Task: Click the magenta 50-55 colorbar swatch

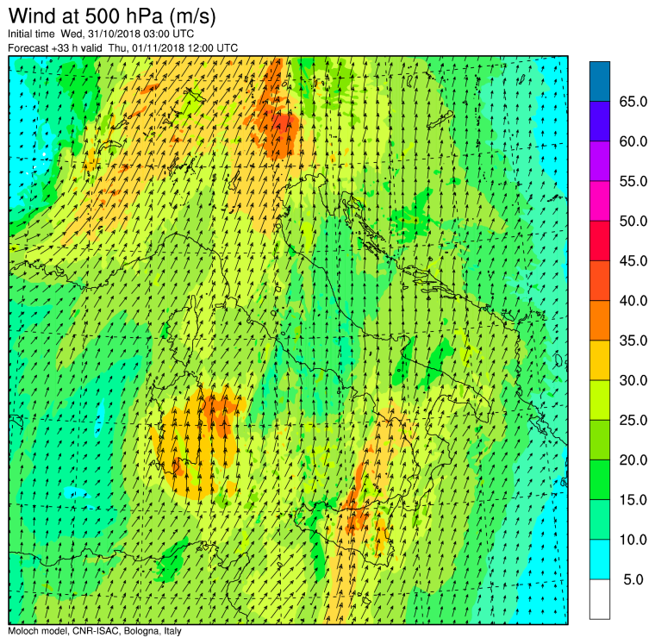Action: coord(600,201)
